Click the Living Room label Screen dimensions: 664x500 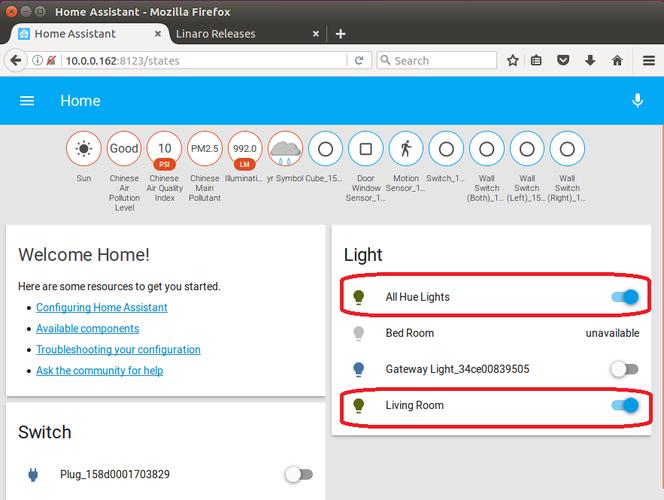click(x=415, y=405)
